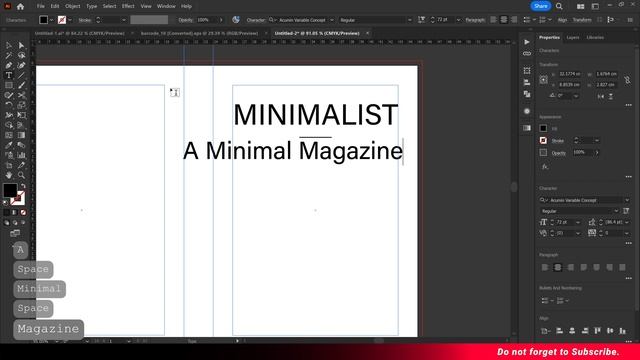Select align center in Paragraph panel
The height and width of the screenshot is (360, 640).
tap(558, 267)
